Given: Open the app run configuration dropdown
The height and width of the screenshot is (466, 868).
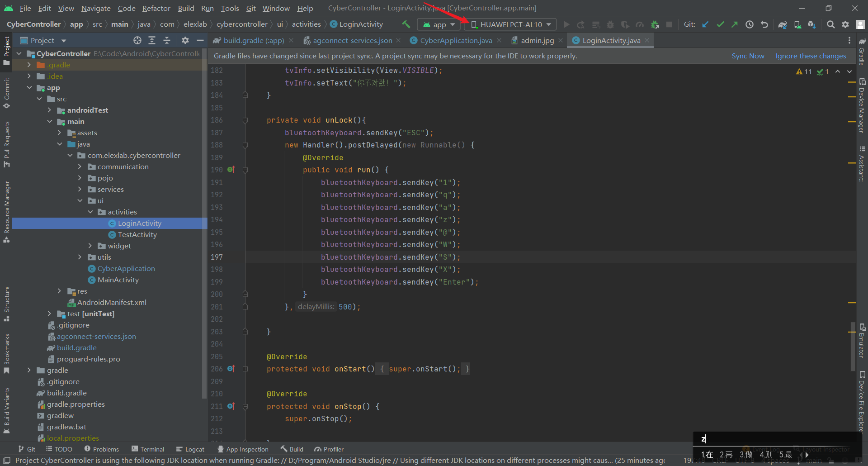Looking at the screenshot, I should coord(439,24).
